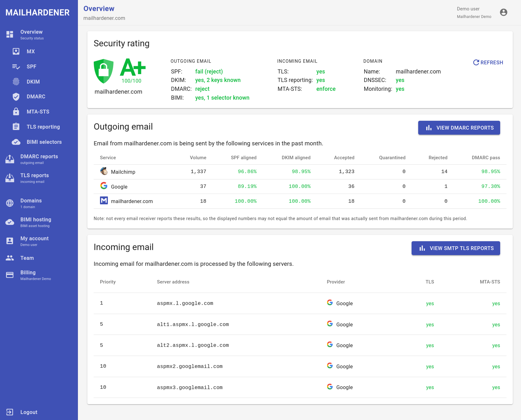Open the MTA-STS padlock icon
The height and width of the screenshot is (420, 521).
coord(16,112)
